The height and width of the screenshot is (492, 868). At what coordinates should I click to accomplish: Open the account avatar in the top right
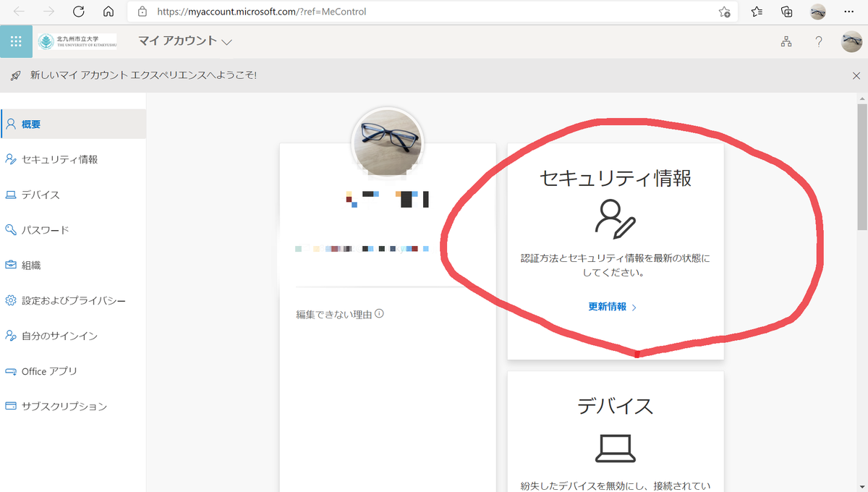(x=851, y=41)
